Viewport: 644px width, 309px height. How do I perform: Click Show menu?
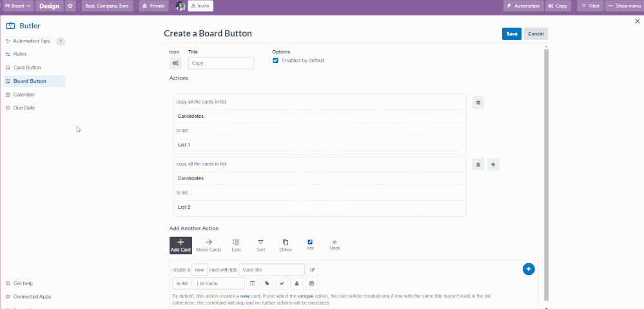click(x=624, y=6)
